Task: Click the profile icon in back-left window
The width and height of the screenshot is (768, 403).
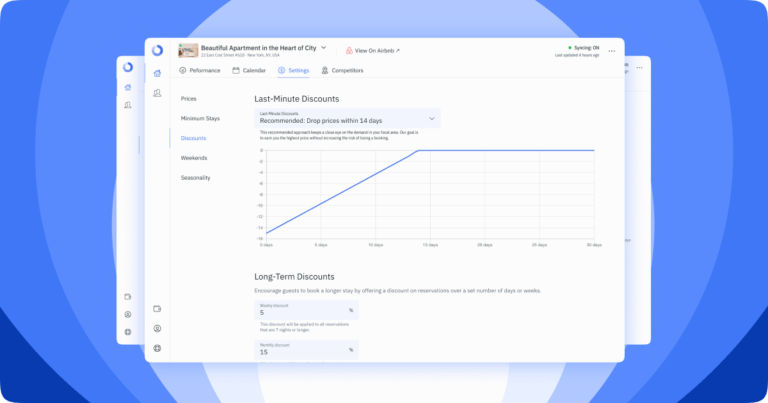Action: [x=128, y=314]
